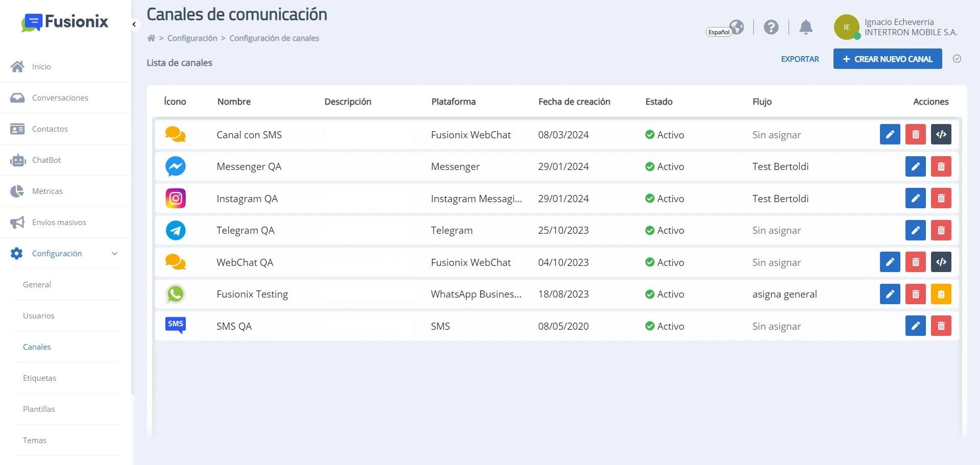Click CREAR NUEVO CANAL button

[x=888, y=59]
